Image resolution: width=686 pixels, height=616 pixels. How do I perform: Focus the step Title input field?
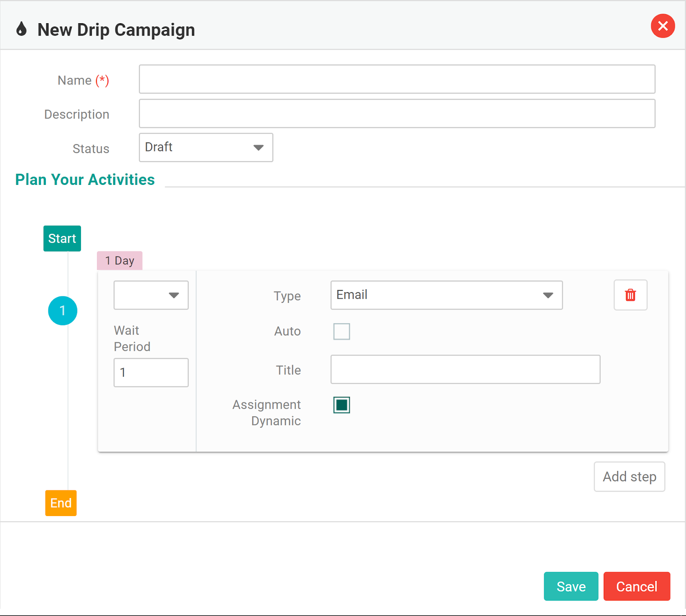coord(465,369)
